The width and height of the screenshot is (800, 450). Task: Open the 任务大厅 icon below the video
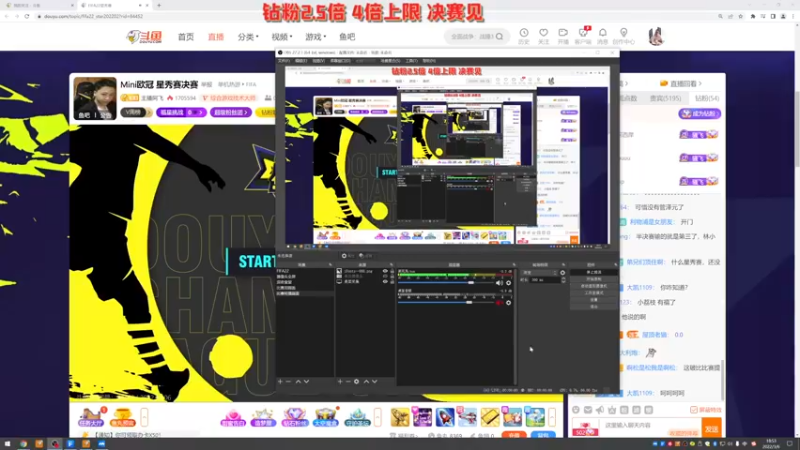pos(91,417)
